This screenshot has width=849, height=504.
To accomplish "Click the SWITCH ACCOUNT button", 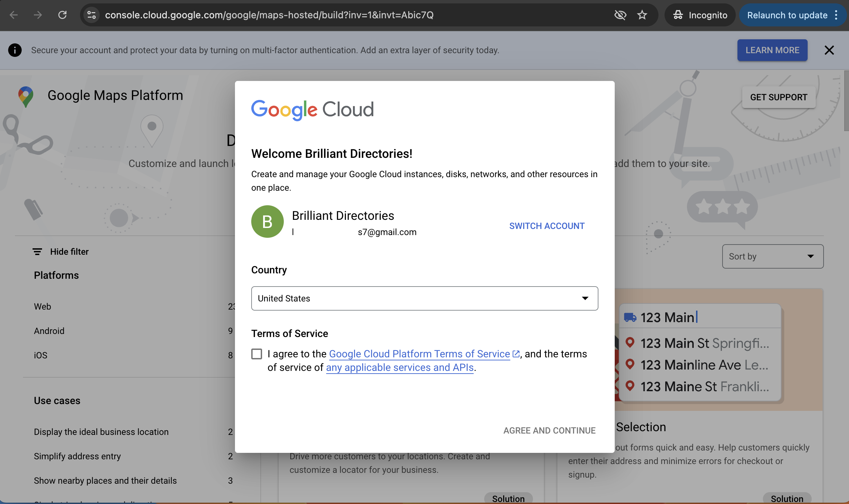I will click(x=547, y=226).
